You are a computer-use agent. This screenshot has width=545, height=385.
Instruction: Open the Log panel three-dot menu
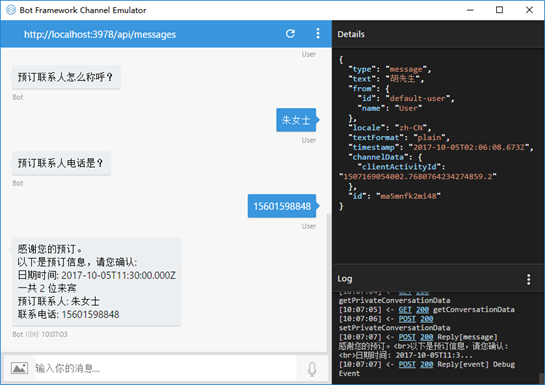coord(528,279)
